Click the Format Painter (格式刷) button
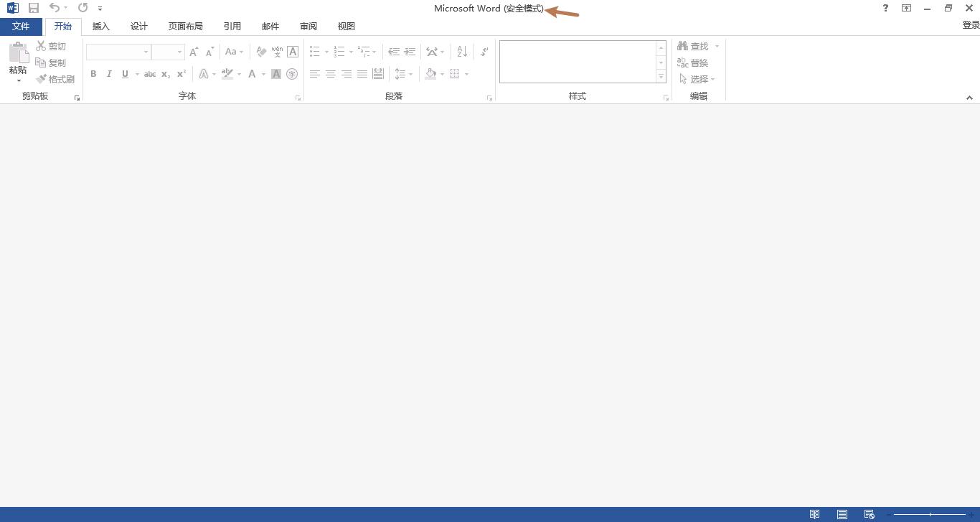This screenshot has height=522, width=980. click(x=55, y=80)
